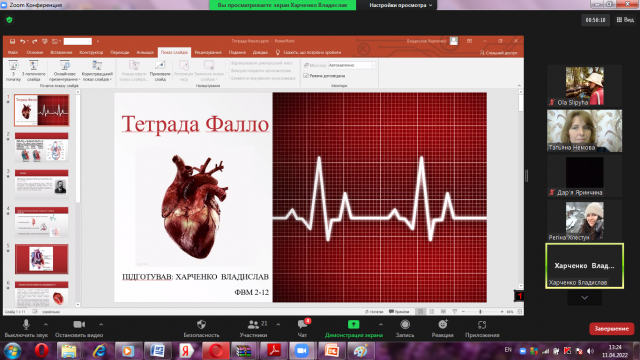The height and width of the screenshot is (360, 640).
Task: Open the File tab in PowerPoint
Action: coord(13,53)
